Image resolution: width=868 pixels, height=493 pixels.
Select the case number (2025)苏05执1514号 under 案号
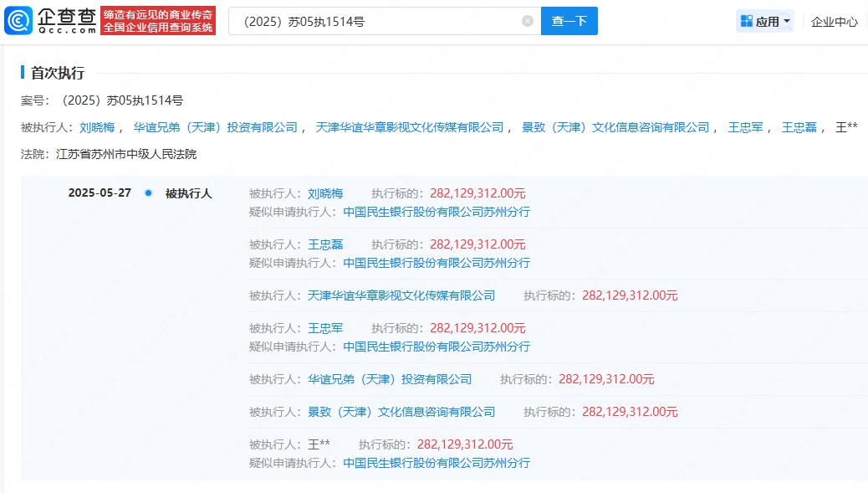click(120, 100)
